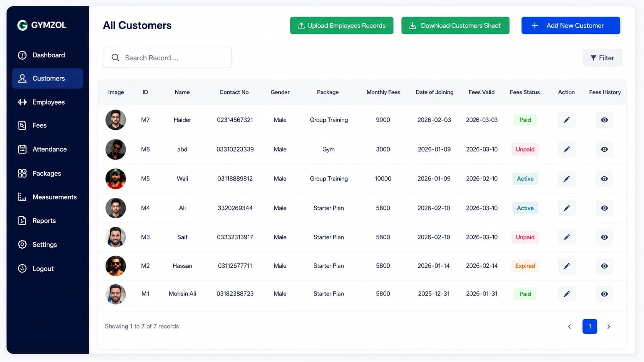Image resolution: width=644 pixels, height=362 pixels.
Task: Click Upload Employees Records button
Action: coord(342,25)
